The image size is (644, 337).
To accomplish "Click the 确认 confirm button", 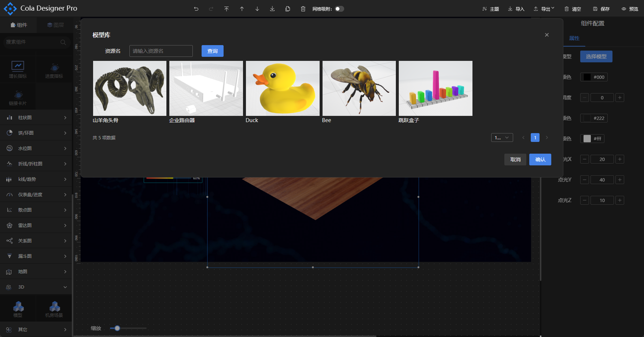I will [540, 160].
